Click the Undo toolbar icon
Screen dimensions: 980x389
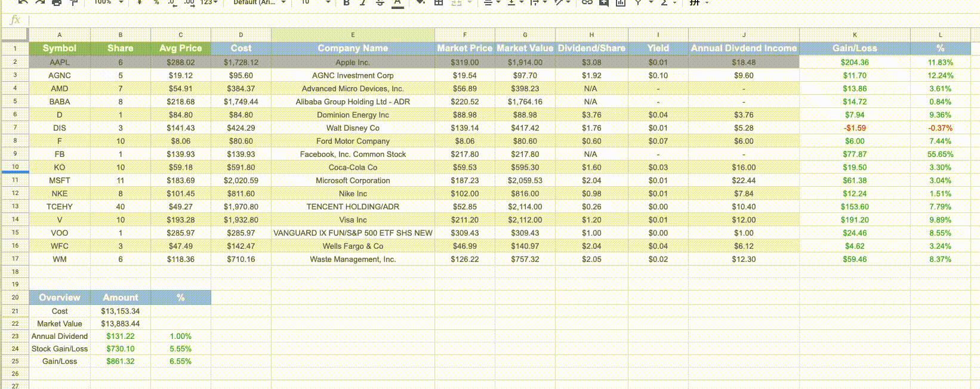click(23, 2)
